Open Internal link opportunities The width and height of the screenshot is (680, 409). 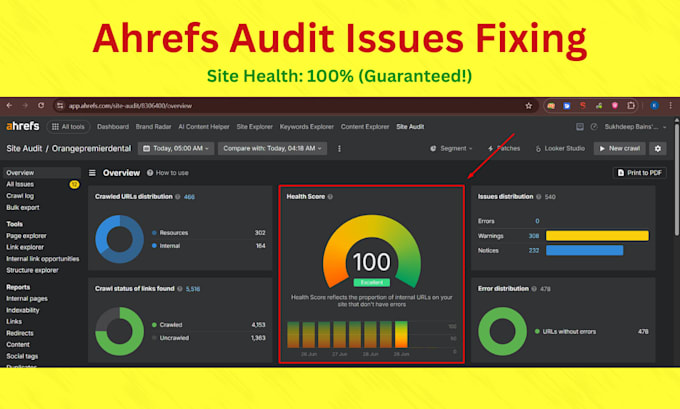tap(42, 258)
